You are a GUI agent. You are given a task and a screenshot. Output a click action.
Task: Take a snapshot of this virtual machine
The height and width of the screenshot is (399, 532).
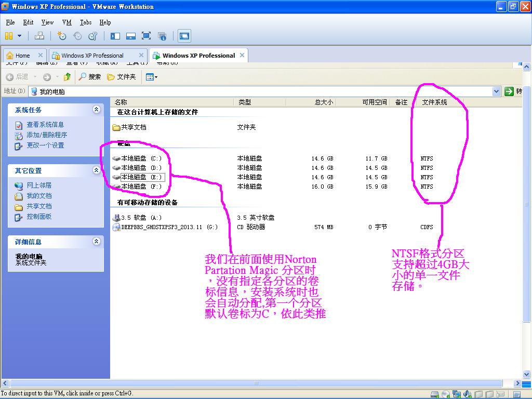[61, 36]
